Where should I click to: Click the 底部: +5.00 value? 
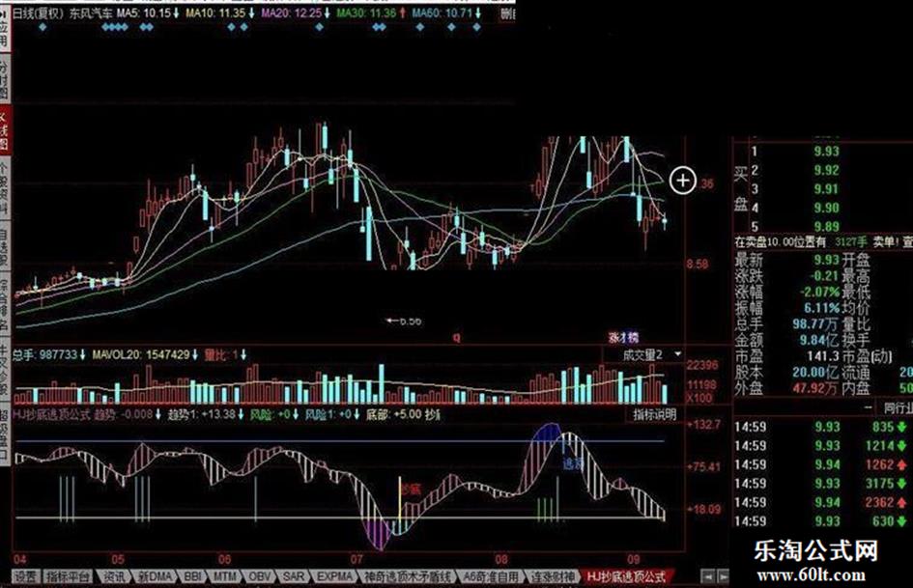393,414
